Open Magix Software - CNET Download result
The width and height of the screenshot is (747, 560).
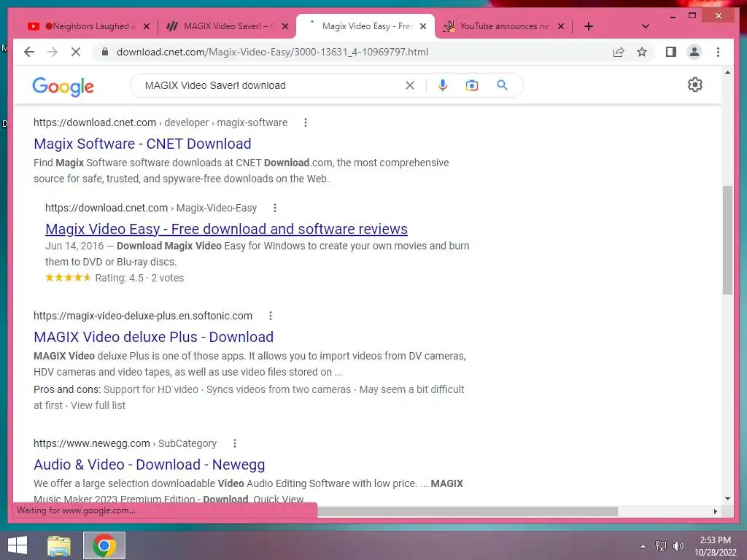[x=142, y=144]
